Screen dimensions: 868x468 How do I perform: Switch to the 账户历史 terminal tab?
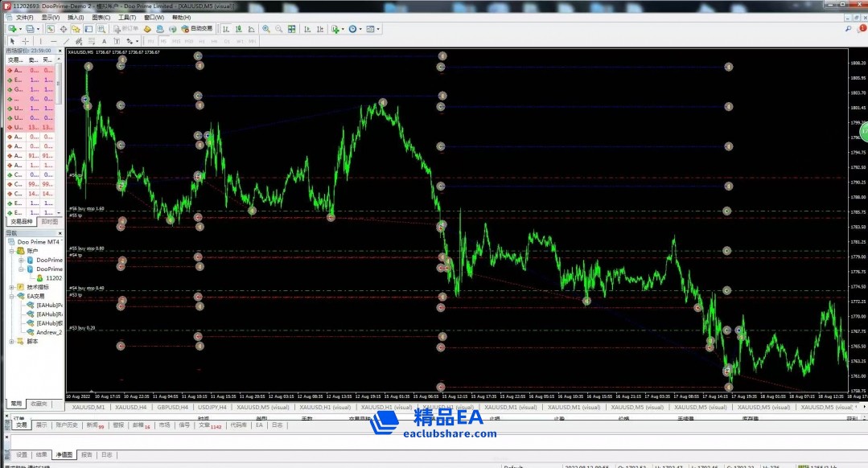pyautogui.click(x=66, y=425)
